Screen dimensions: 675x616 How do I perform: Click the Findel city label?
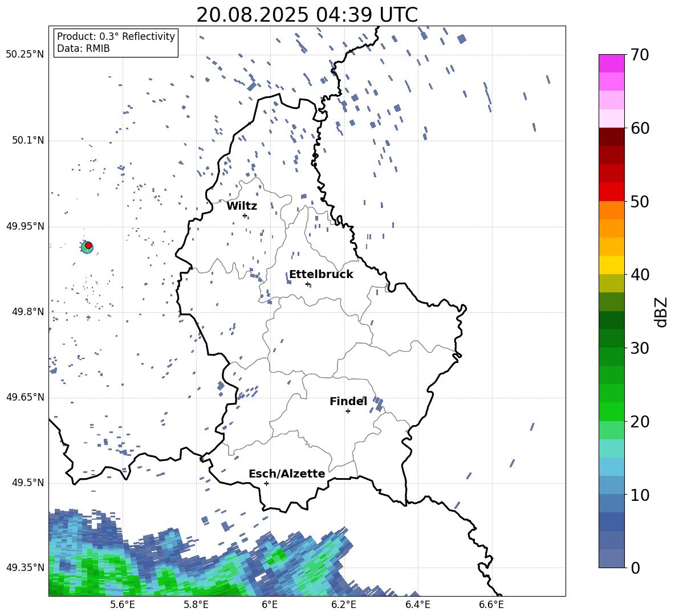(x=348, y=401)
